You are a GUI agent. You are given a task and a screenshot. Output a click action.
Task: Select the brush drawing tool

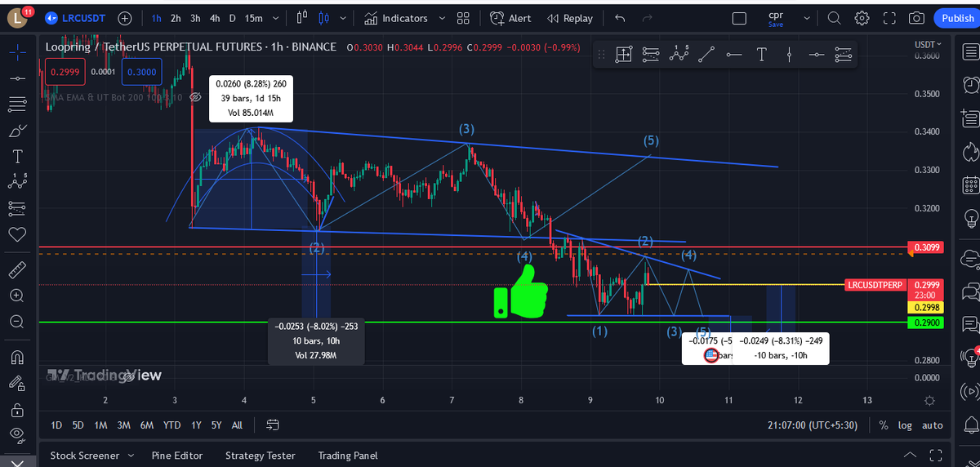click(x=16, y=131)
